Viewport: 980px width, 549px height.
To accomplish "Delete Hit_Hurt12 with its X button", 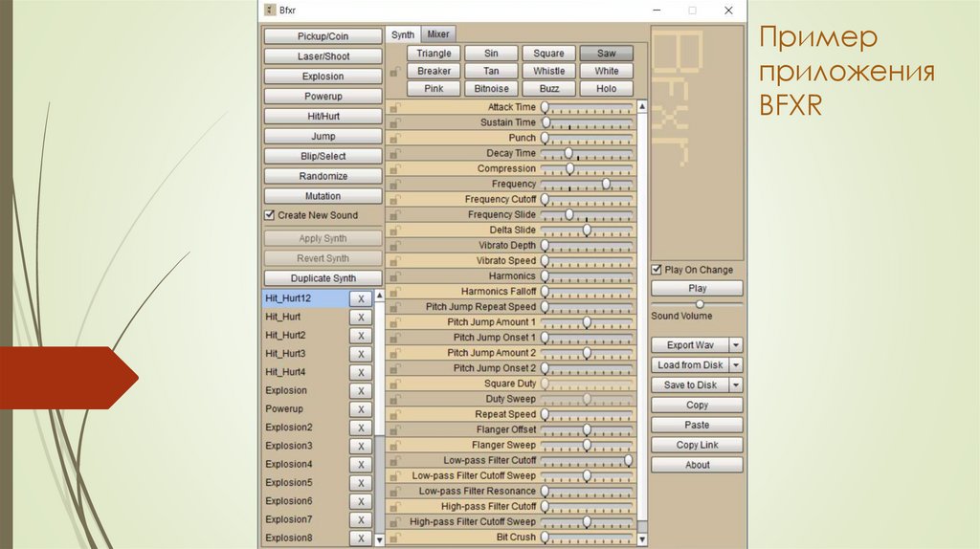I will (x=361, y=298).
